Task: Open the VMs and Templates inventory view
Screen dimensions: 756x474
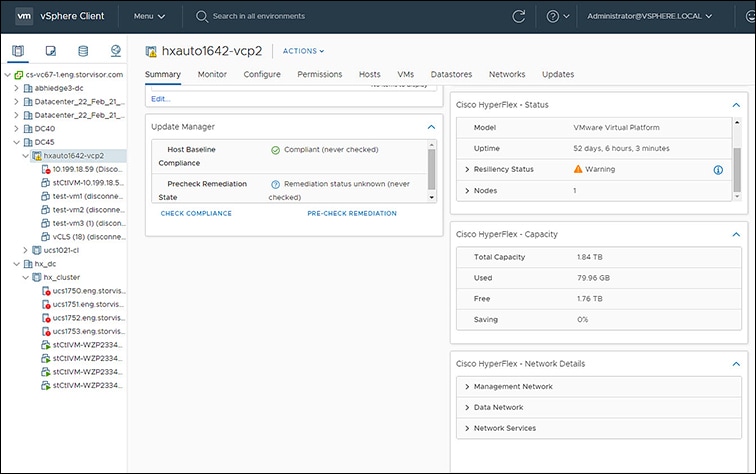Action: coord(51,51)
